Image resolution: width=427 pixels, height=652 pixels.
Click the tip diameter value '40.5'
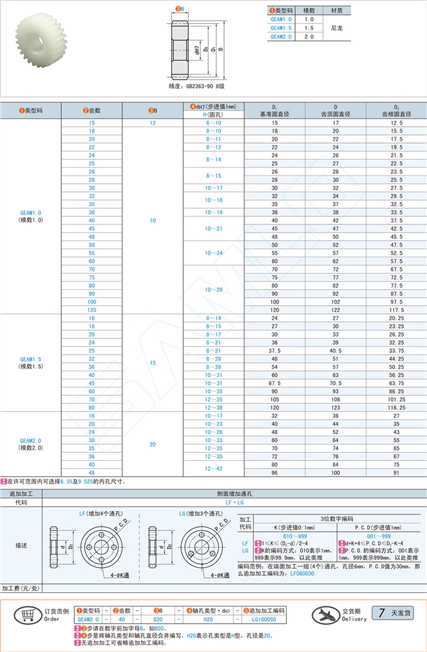336,351
